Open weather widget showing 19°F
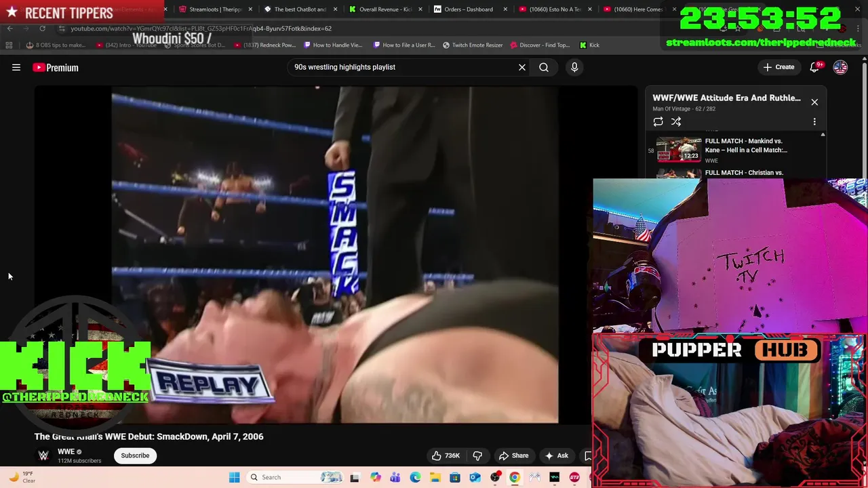The height and width of the screenshot is (488, 868). pos(22,477)
